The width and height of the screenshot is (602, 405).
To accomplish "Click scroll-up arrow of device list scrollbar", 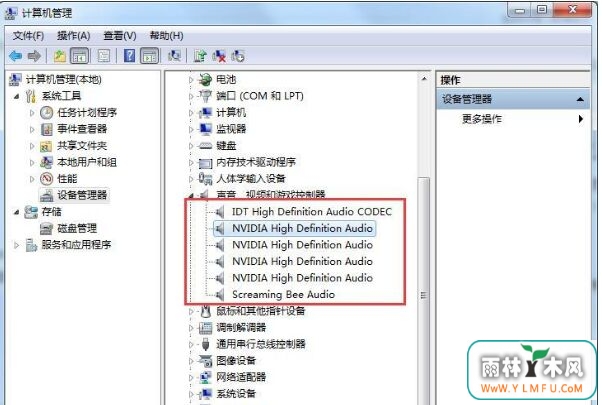I will (x=424, y=79).
